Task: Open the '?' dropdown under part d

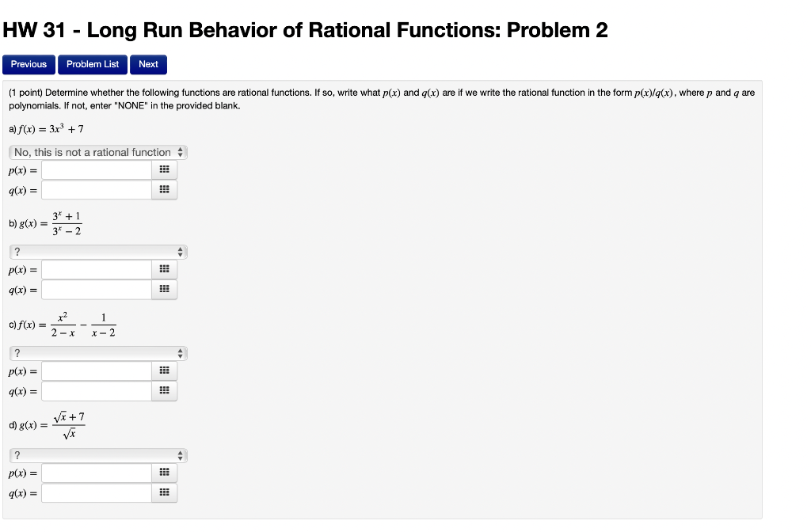Action: tap(97, 455)
